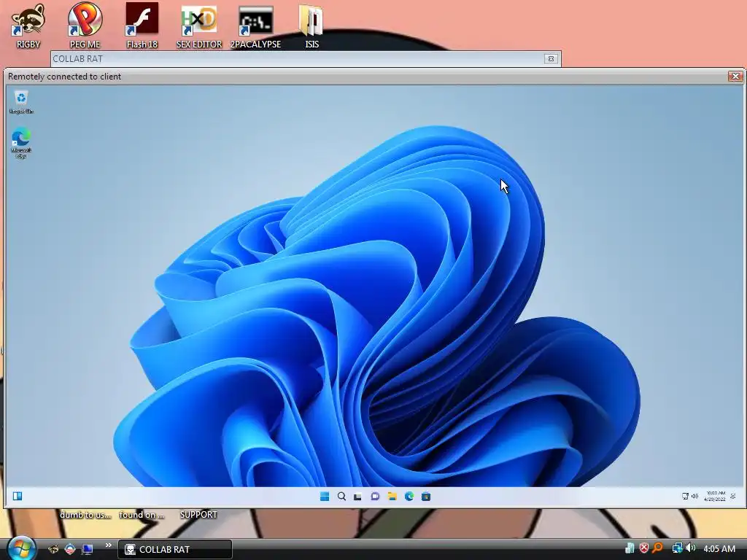Click the host volume speaker icon

(690, 548)
